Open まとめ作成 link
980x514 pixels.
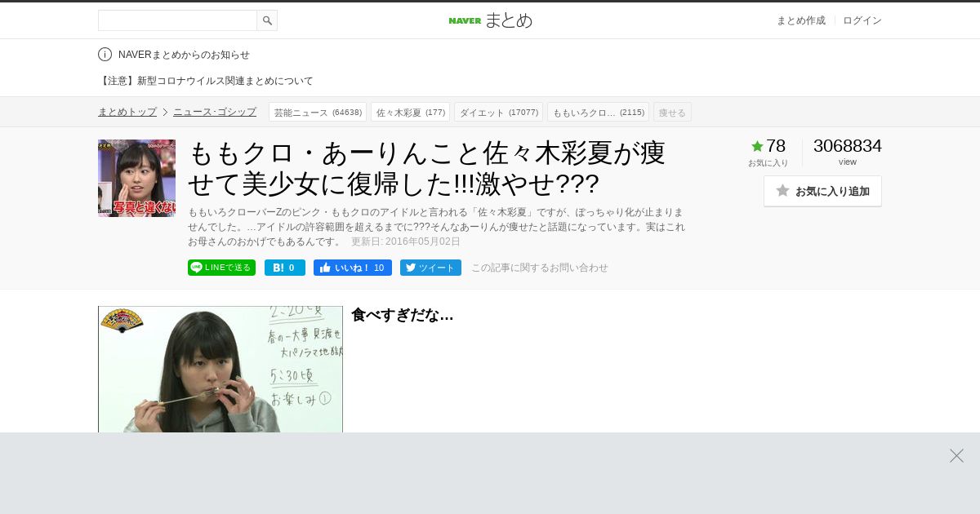point(800,20)
